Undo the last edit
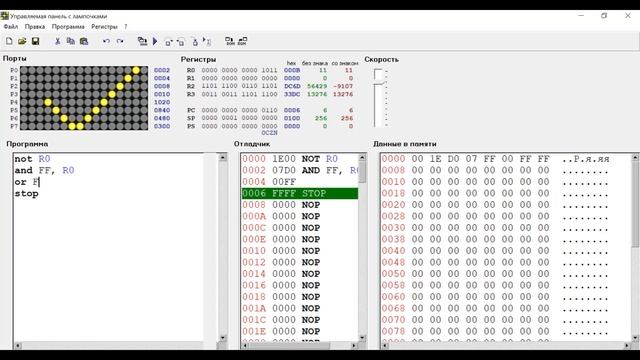640x360 pixels. pos(106,41)
